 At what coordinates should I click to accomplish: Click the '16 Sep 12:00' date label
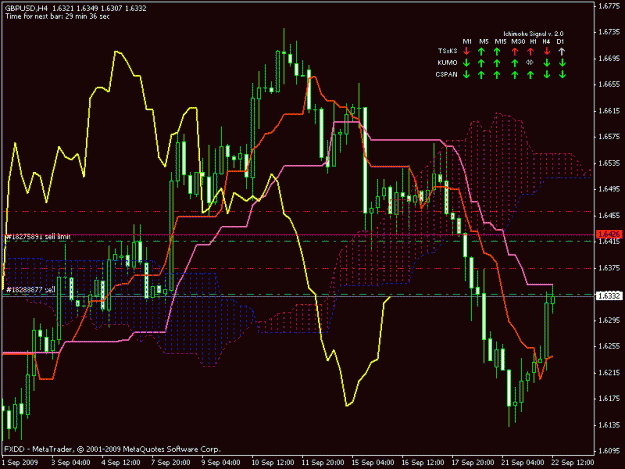(x=423, y=463)
